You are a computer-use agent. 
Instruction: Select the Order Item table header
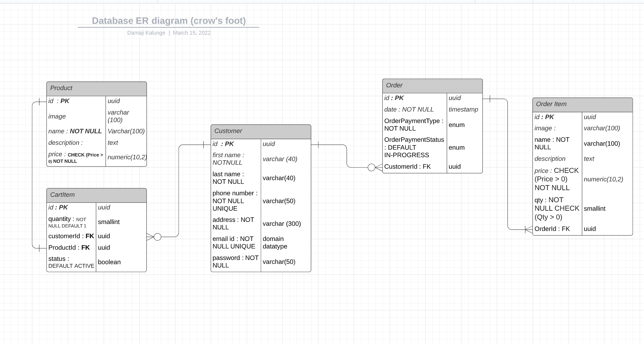582,104
